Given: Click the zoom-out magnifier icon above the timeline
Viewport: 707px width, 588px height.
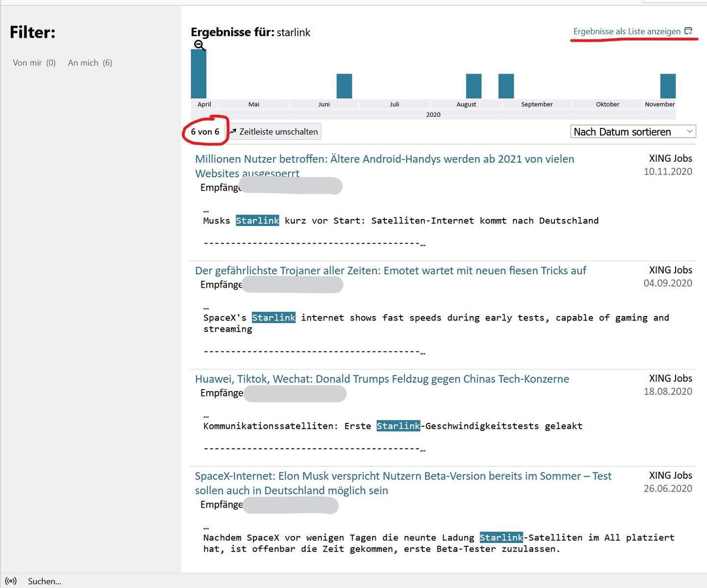Looking at the screenshot, I should [199, 45].
